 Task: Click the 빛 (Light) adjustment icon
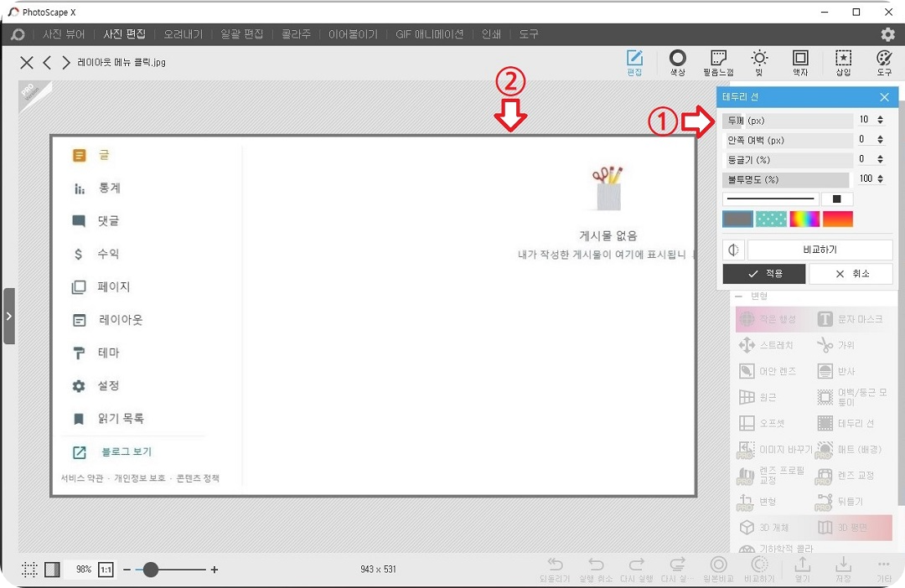[x=759, y=62]
